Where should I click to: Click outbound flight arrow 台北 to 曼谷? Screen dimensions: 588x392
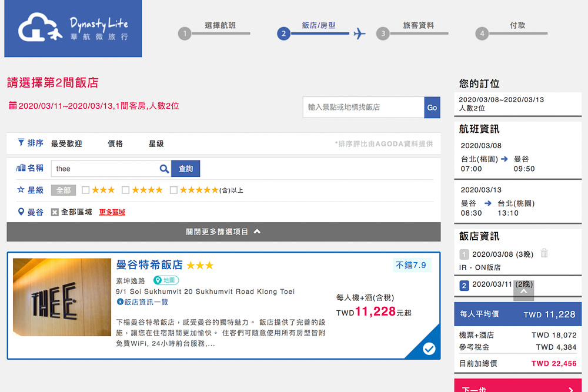click(505, 159)
